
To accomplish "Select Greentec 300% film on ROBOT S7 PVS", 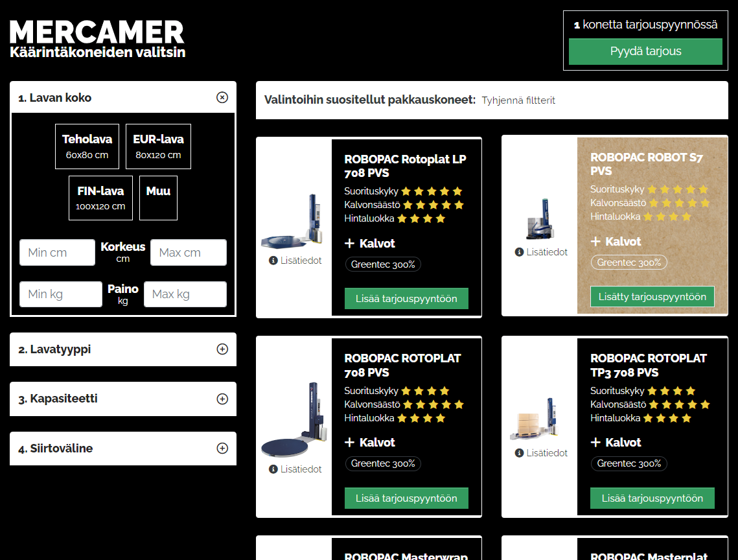I will (x=628, y=262).
